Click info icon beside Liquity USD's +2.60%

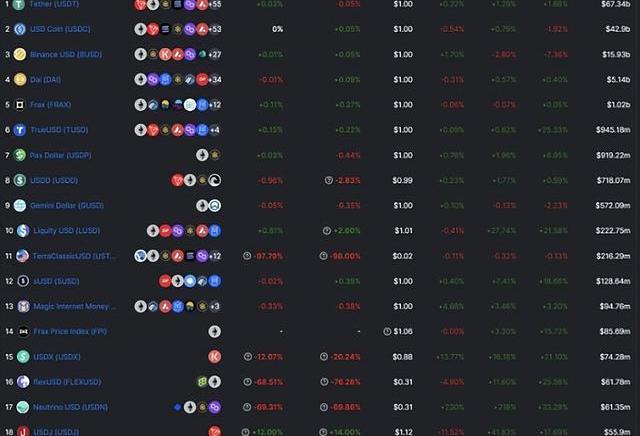point(329,230)
